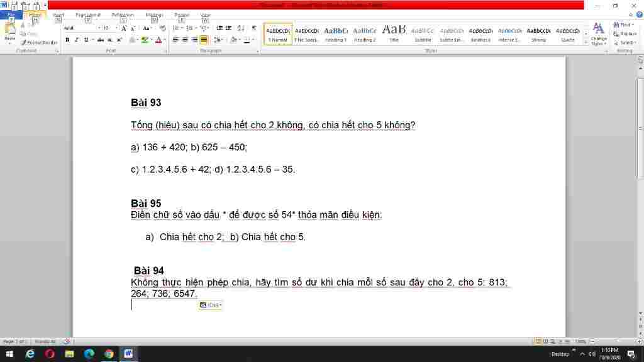Toggle Italic formatting
Screen dimensions: 644x362
76,40
